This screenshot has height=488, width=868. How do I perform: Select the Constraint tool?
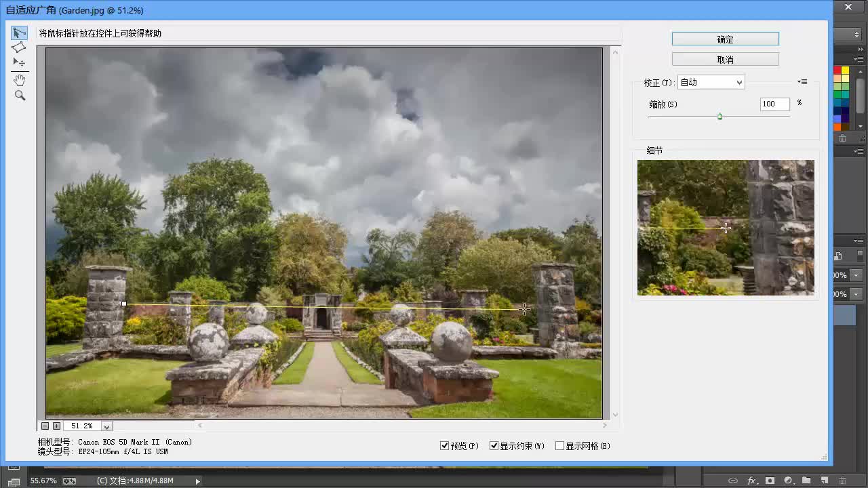coord(19,32)
